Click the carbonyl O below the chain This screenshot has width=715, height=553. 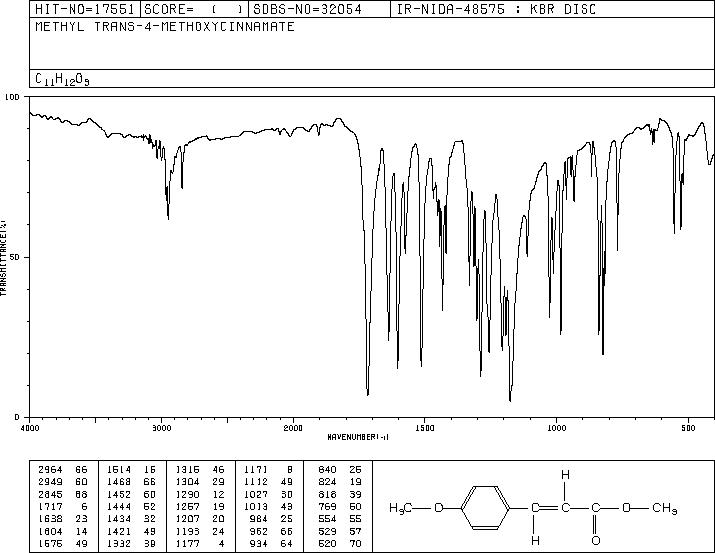coord(596,541)
